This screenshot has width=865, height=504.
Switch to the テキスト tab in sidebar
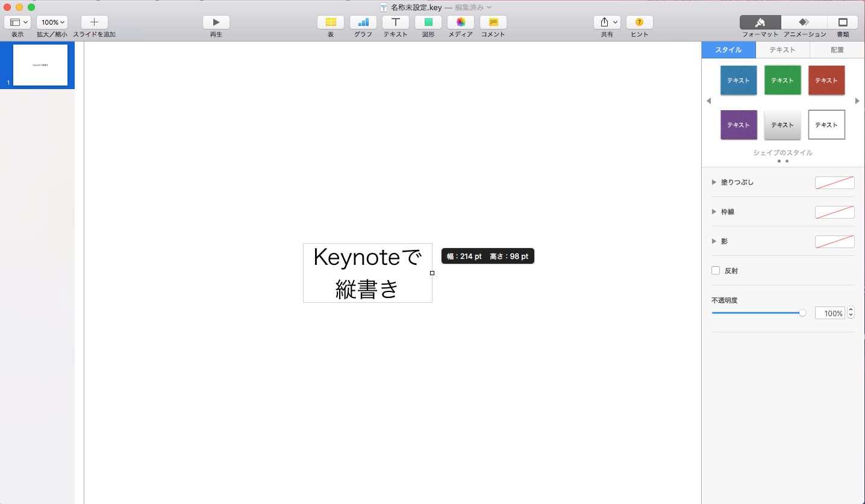point(782,50)
